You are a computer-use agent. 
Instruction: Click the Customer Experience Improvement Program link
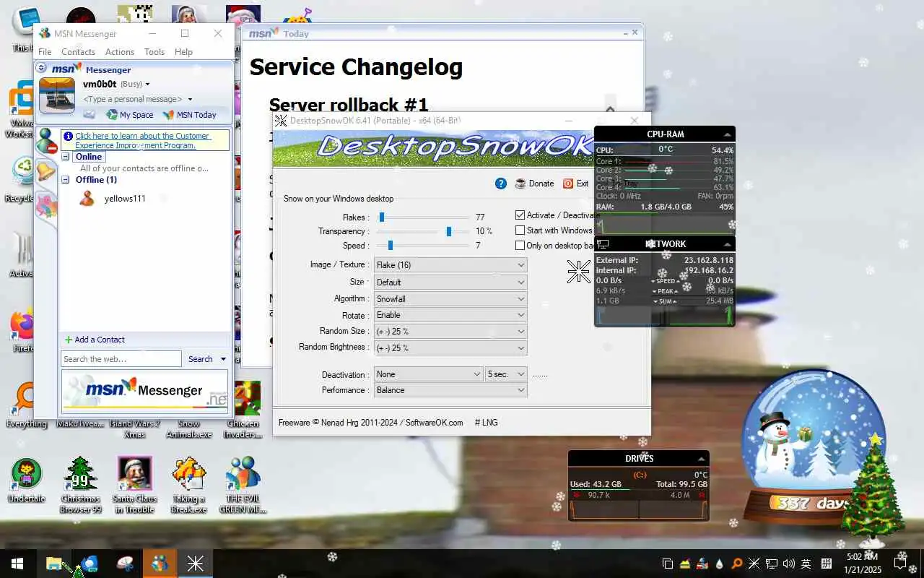(142, 140)
